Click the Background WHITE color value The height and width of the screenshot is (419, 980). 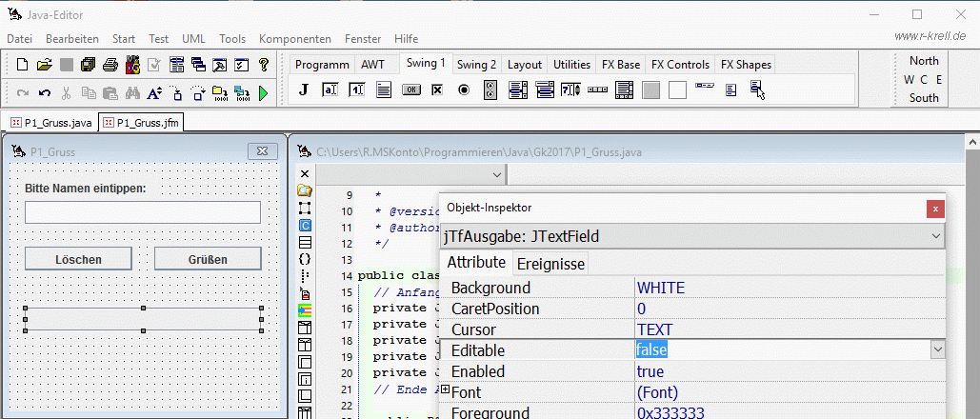(661, 288)
